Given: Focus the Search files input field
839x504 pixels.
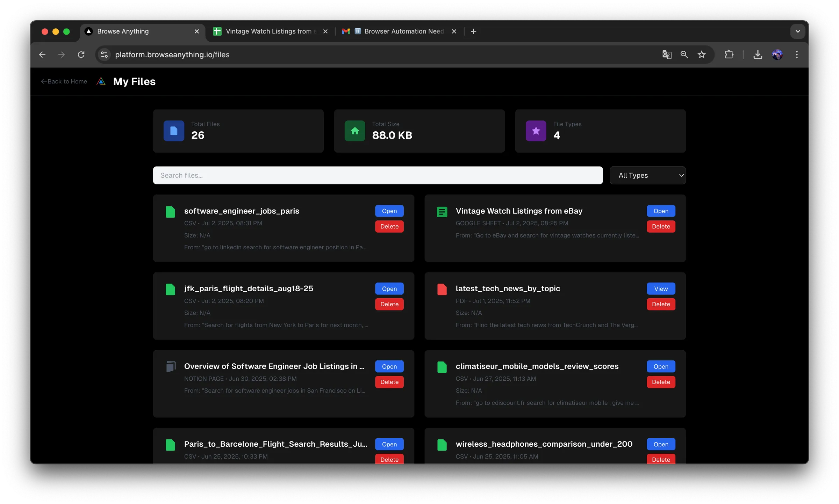Looking at the screenshot, I should [378, 175].
